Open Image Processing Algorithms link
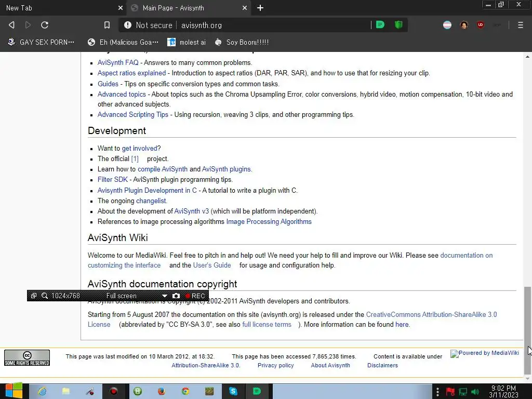Viewport: 532px width, 399px height. [269, 221]
